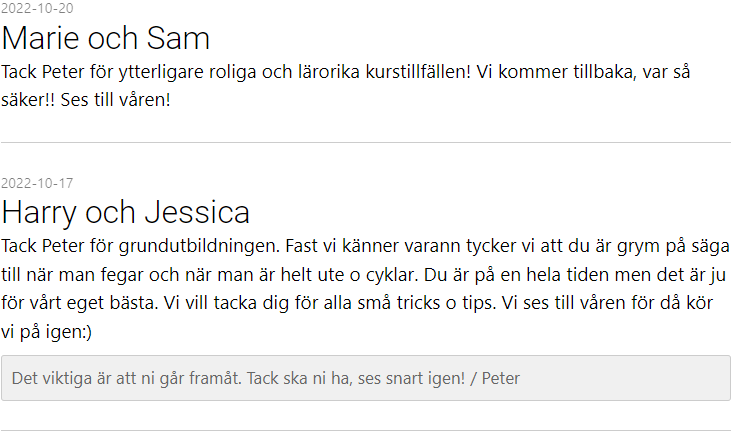Click the divider line below Peter's reply
The width and height of the screenshot is (732, 431).
point(365,430)
